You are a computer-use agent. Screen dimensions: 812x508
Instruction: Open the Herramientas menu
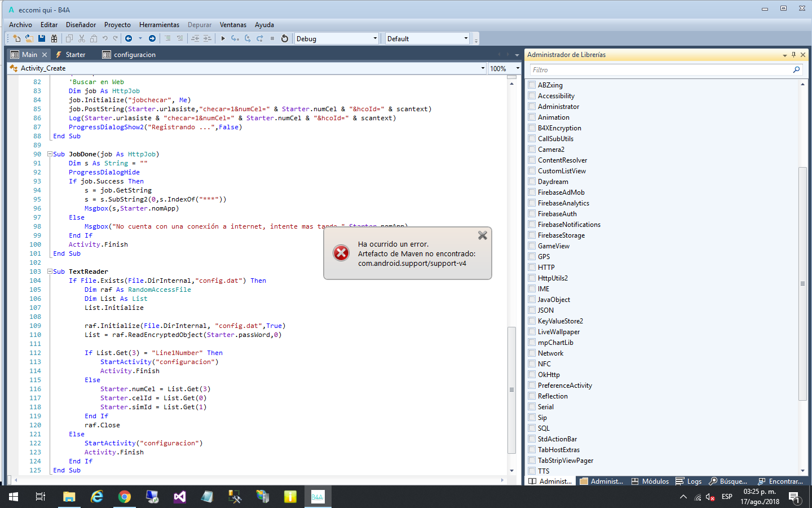point(159,25)
